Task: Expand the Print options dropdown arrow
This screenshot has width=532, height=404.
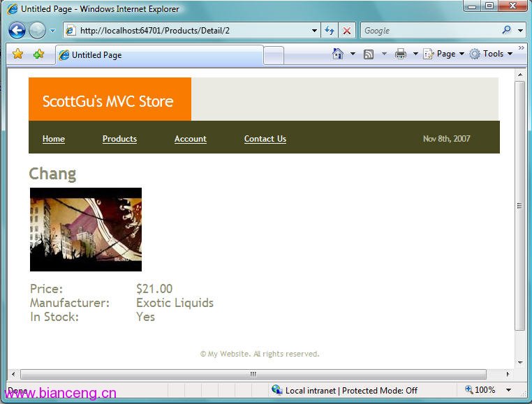Action: (415, 54)
